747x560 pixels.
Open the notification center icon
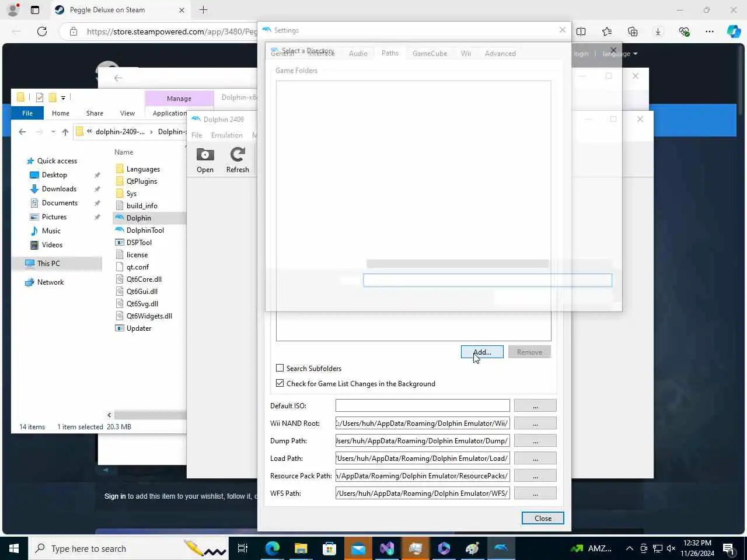(728, 548)
